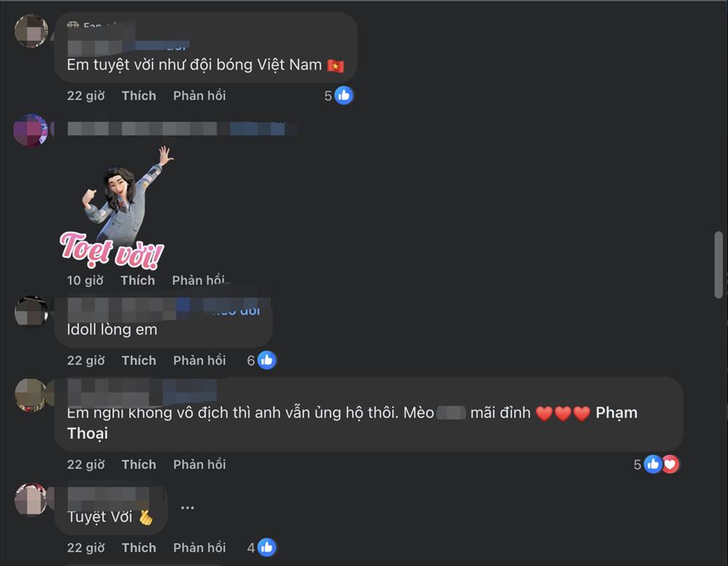Click the vertical scrollbar thumb
Screen dimensions: 728x566
tap(719, 265)
